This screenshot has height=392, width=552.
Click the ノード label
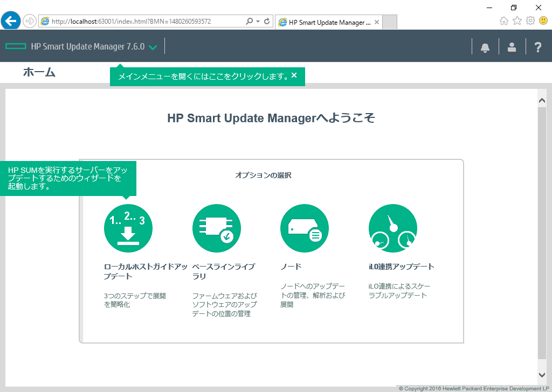(x=291, y=267)
